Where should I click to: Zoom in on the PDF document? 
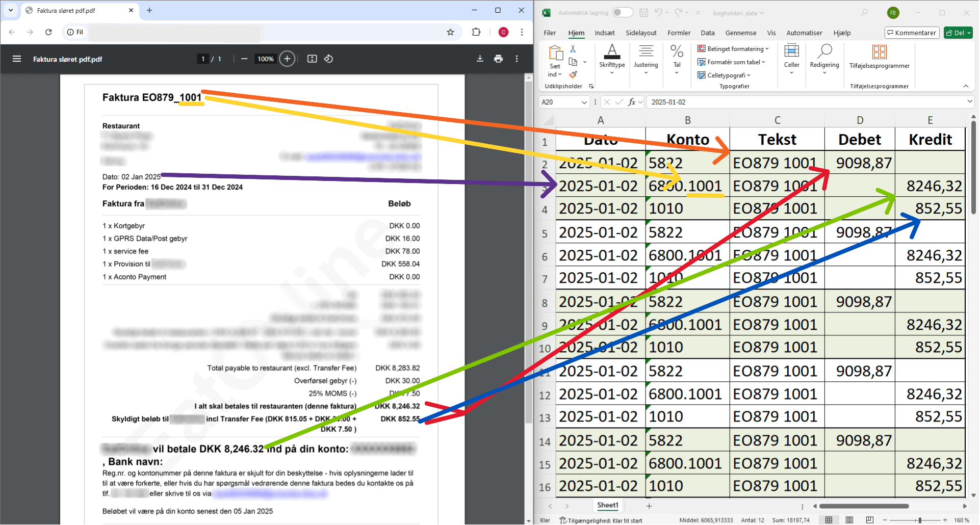[287, 59]
